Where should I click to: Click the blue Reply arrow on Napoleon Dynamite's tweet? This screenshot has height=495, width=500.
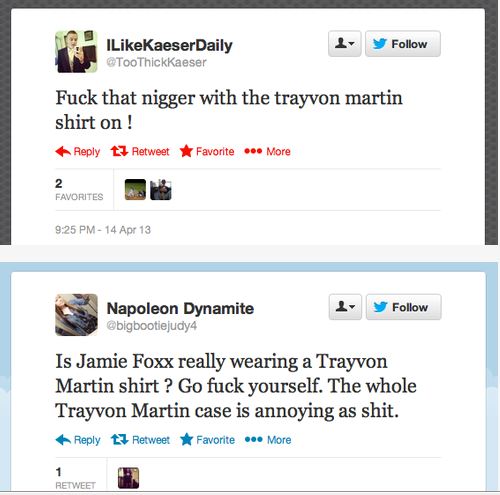(63, 440)
